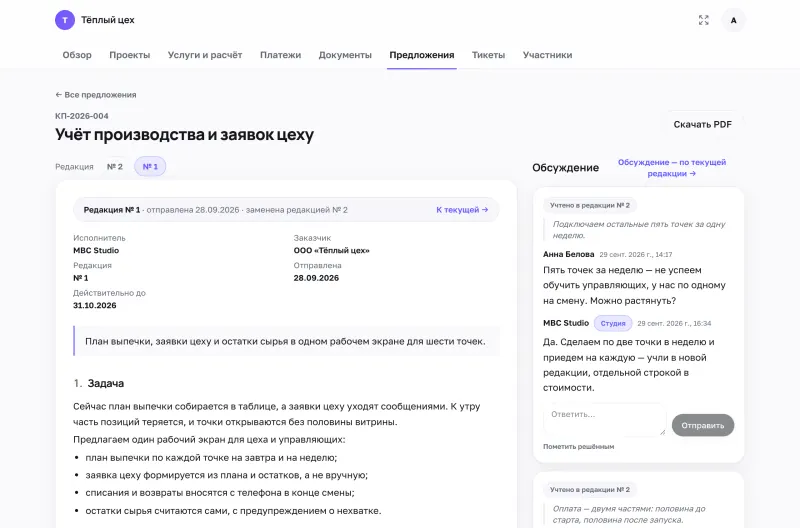
Task: Click the valid-until date 31.10.2026
Action: (x=94, y=306)
